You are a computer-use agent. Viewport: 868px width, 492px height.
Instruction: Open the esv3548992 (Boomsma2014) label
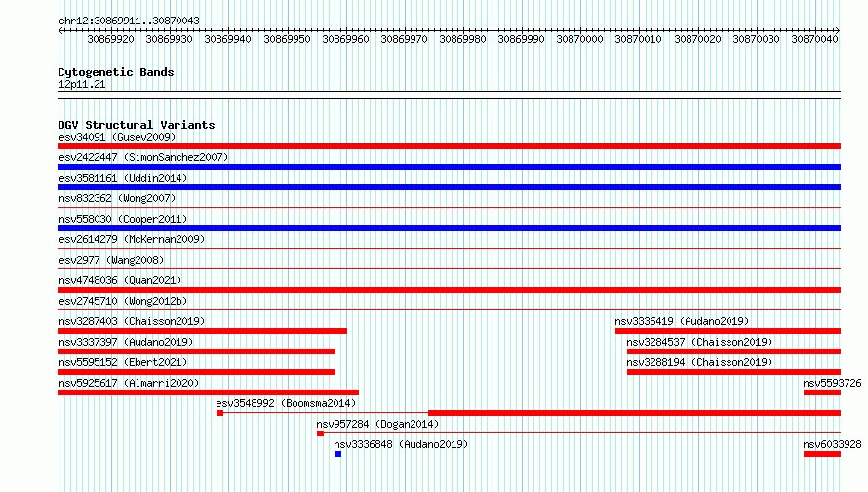click(286, 403)
